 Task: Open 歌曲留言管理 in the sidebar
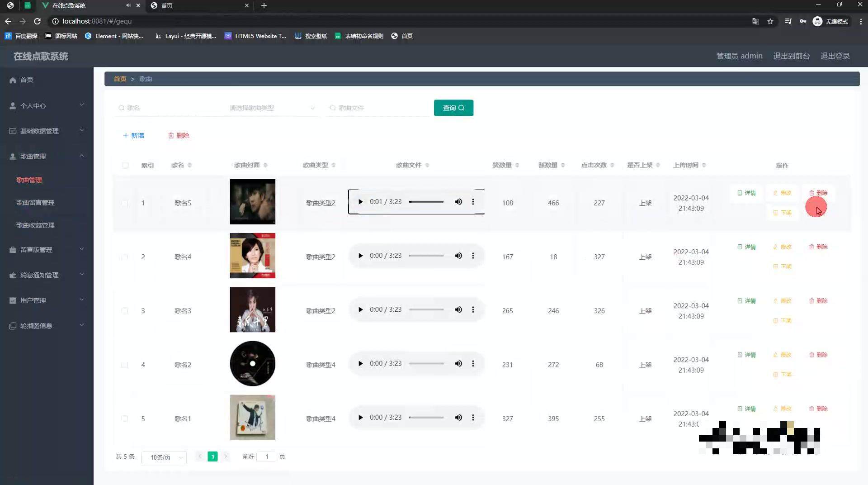point(35,202)
